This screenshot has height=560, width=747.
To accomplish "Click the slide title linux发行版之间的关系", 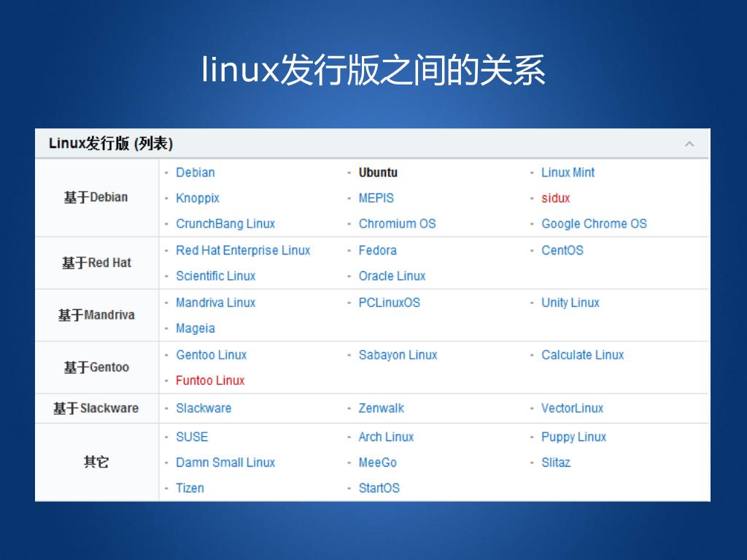I will click(x=373, y=71).
